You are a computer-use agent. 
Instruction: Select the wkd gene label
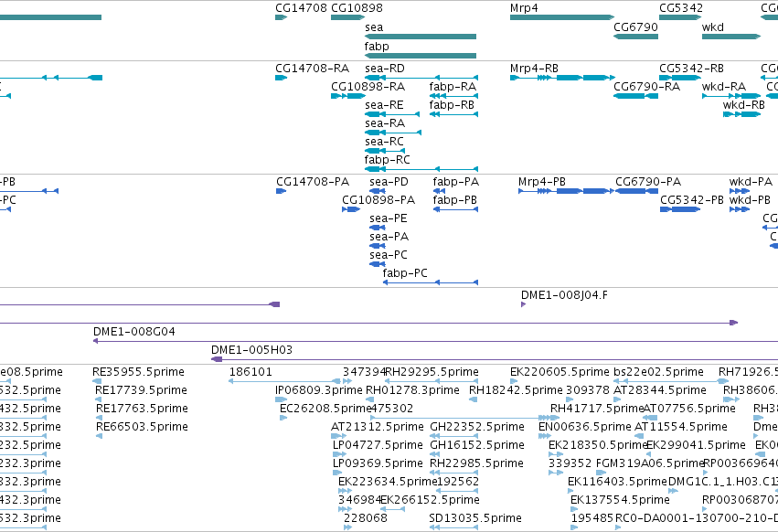(713, 27)
